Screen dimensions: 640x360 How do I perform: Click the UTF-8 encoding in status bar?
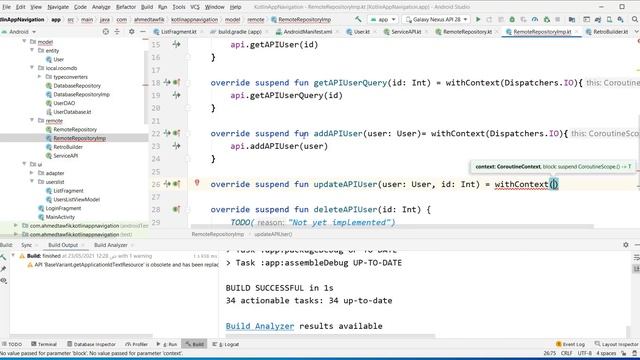584,353
